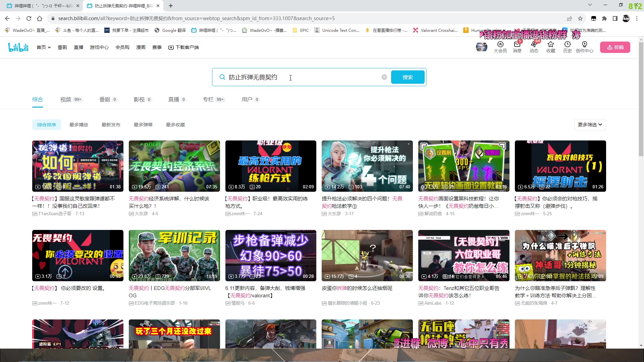This screenshot has width=644, height=362.
Task: Open the 提升枪法 四个问题 video thumbnail
Action: 367,166
